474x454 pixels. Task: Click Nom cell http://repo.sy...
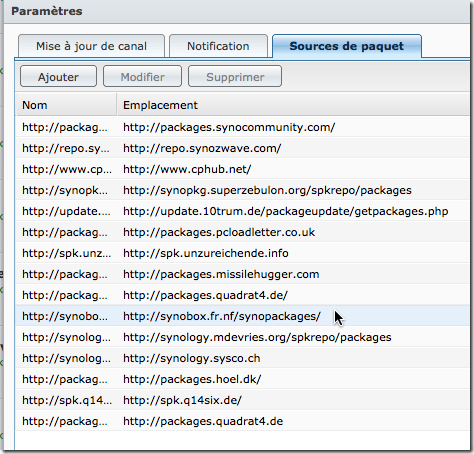[x=66, y=148]
